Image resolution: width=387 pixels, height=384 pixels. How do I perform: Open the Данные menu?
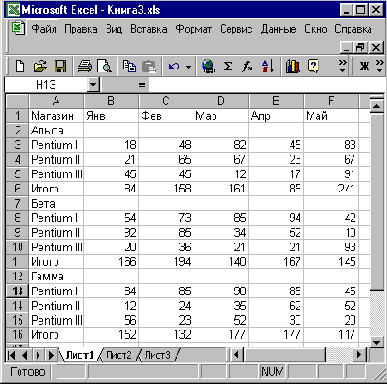[278, 29]
